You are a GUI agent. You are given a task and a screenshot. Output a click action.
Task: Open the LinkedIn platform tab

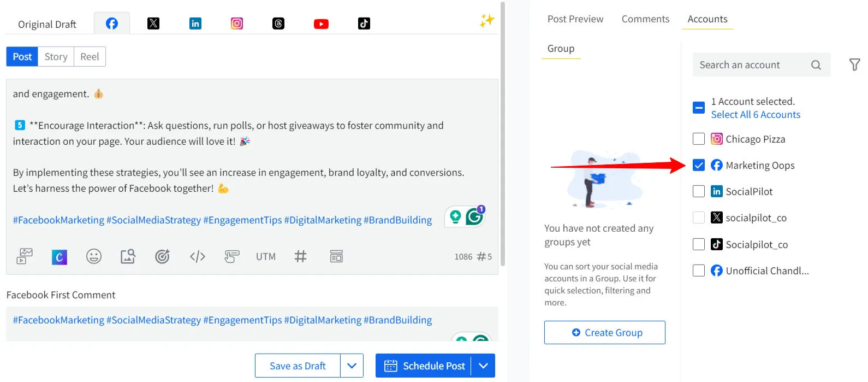point(195,23)
